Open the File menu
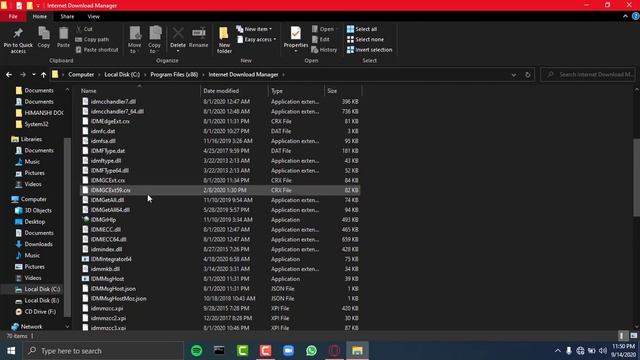This screenshot has width=640, height=360. [x=13, y=16]
